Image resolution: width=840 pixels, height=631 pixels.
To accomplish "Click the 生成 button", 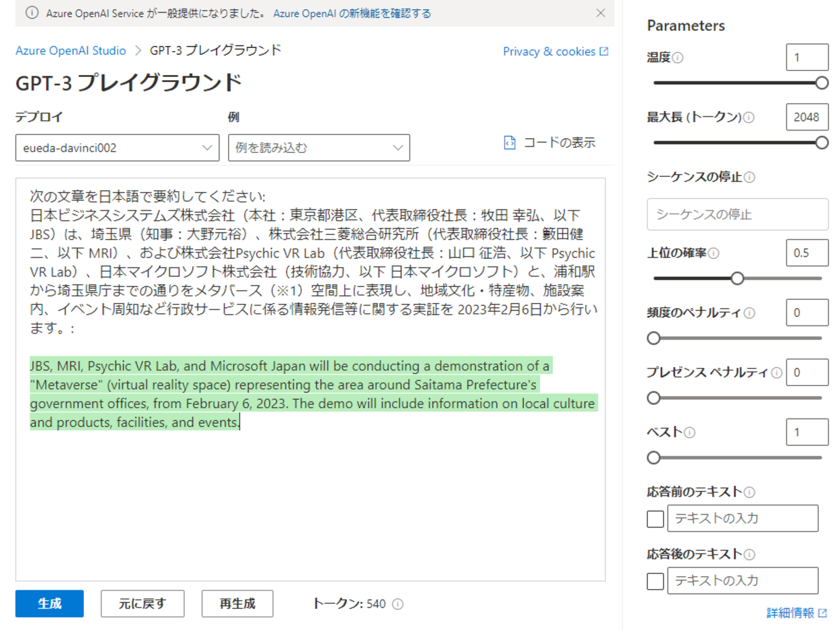I will 50,604.
